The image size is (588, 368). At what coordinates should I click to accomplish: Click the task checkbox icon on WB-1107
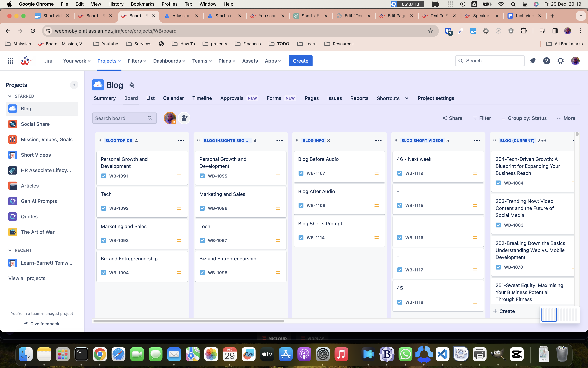click(x=301, y=173)
